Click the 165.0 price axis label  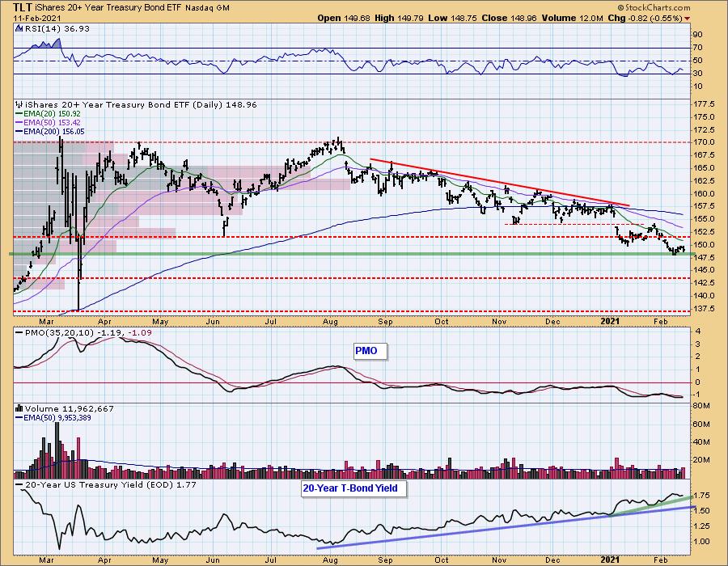[704, 168]
